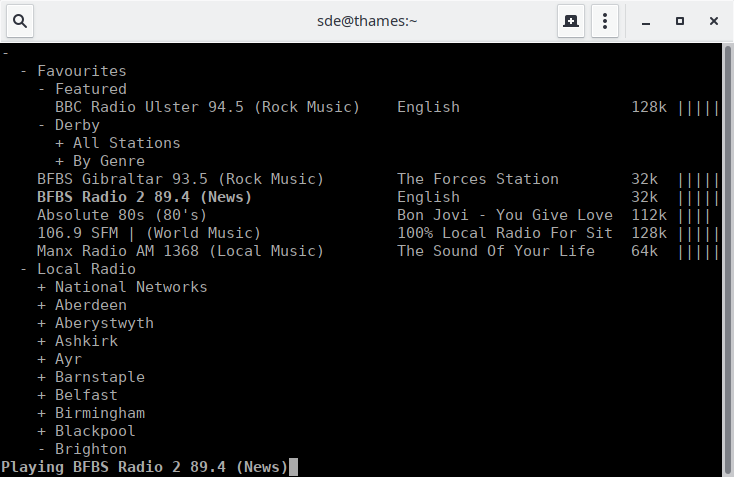Click signal bars on Manx Radio row
734x477 pixels.
point(698,251)
